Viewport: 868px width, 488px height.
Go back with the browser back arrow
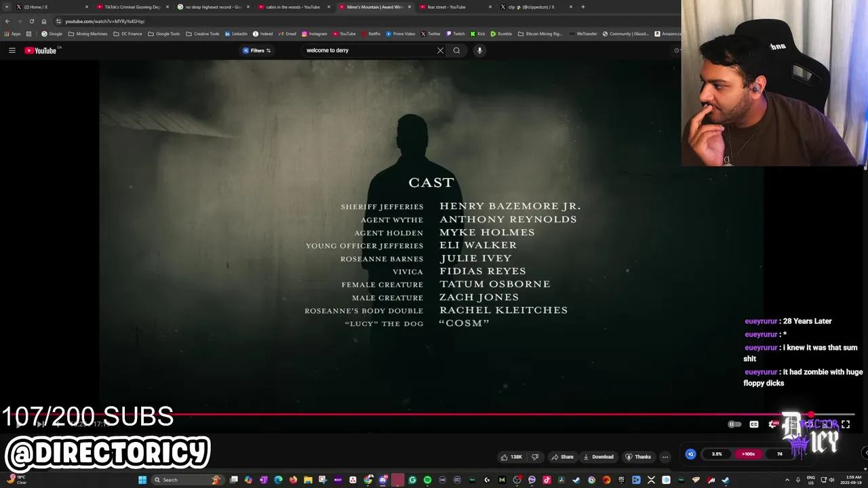7,21
